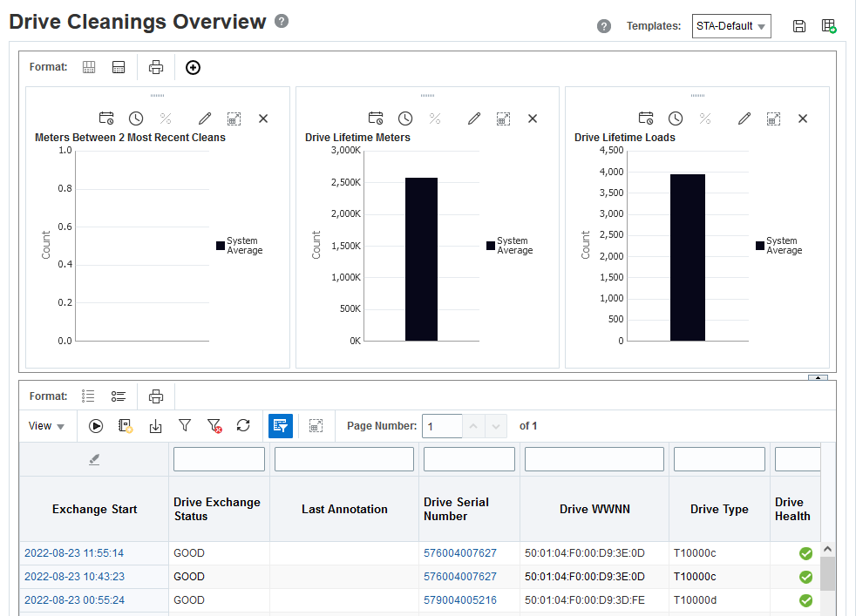This screenshot has height=616, width=856.
Task: Switch table to list view format
Action: 88,396
